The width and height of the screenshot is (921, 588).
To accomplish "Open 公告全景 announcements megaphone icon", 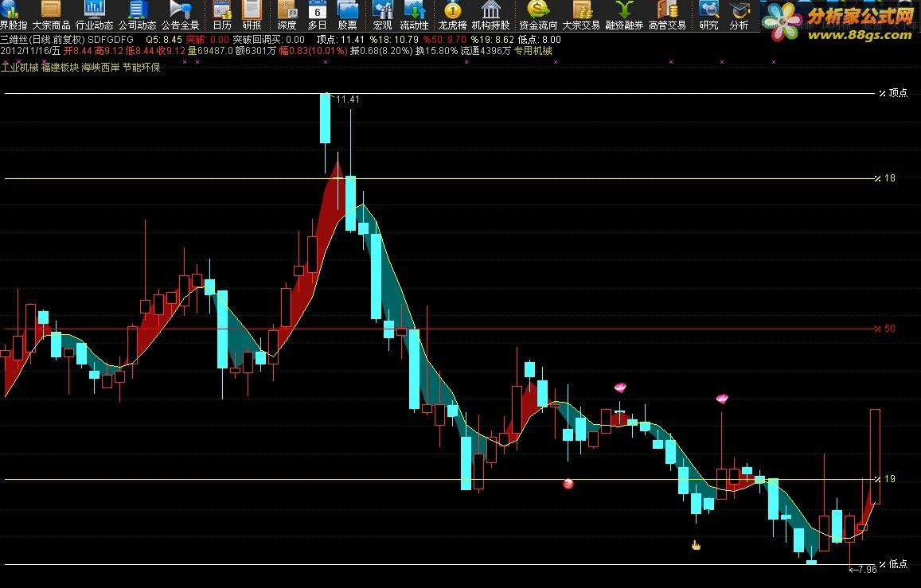I will tap(181, 15).
